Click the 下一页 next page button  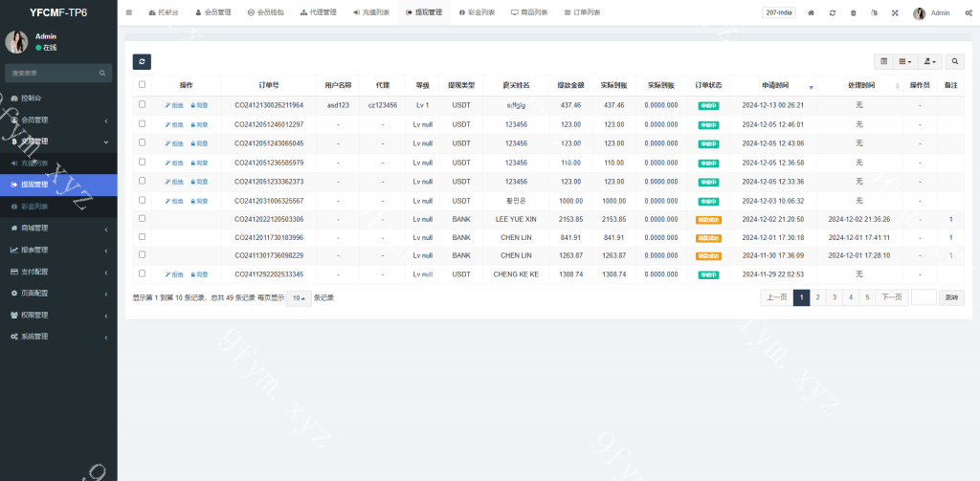[x=892, y=298]
